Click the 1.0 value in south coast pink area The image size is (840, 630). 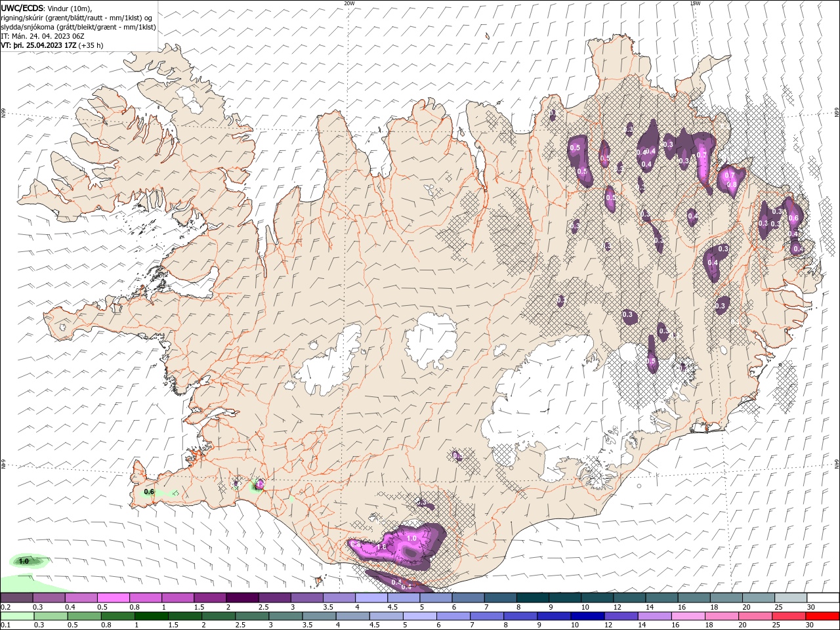[411, 538]
